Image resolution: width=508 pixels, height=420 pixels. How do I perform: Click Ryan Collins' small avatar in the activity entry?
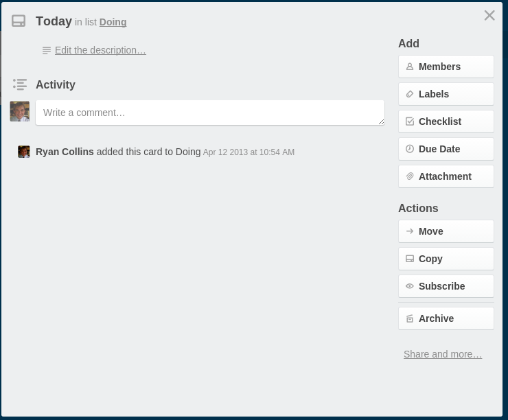[x=23, y=152]
